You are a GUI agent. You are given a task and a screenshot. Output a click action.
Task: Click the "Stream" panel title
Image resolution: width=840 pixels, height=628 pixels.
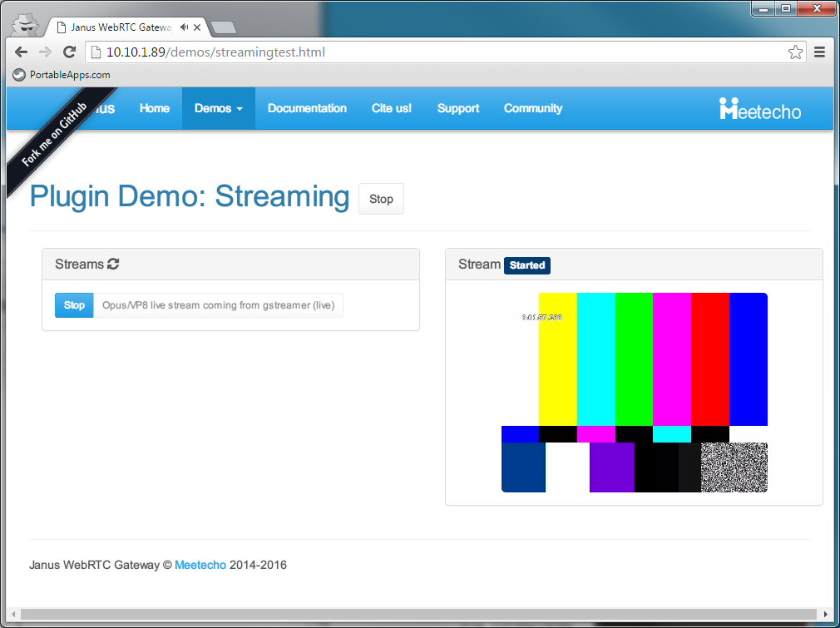click(479, 265)
